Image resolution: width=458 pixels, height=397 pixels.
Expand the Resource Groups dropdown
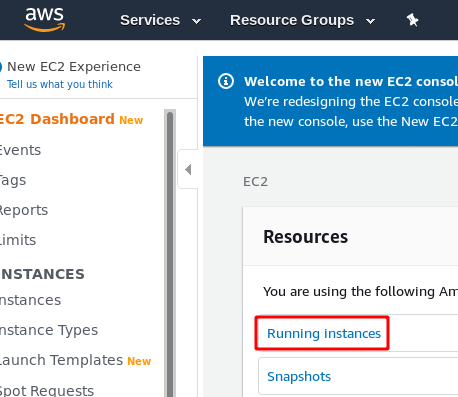pyautogui.click(x=302, y=20)
